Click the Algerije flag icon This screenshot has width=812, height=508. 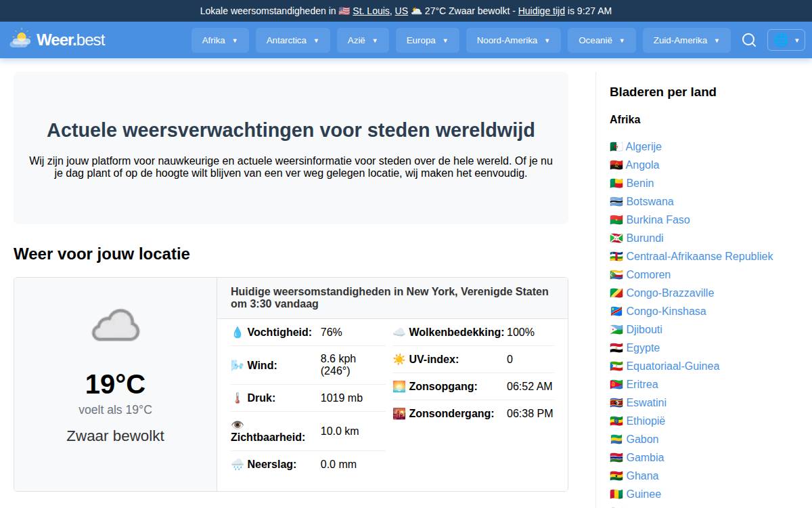coord(616,147)
